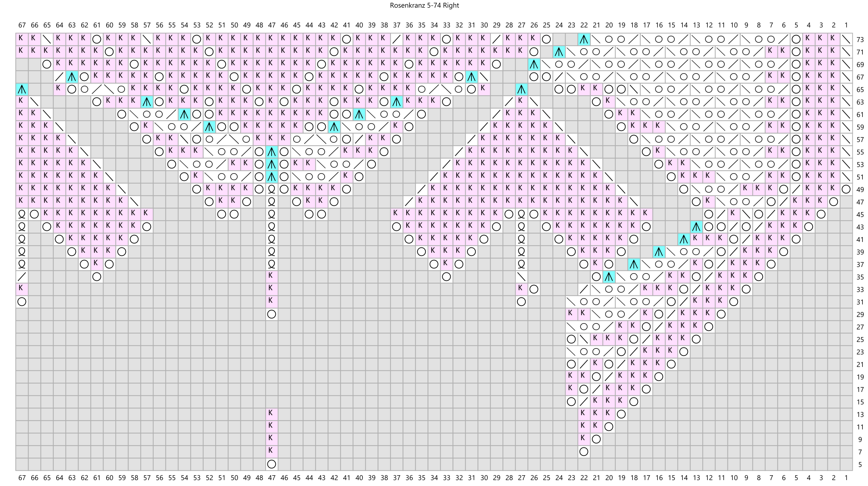Click the K stitch at row 33, column 67
868x486 pixels.
(x=22, y=289)
